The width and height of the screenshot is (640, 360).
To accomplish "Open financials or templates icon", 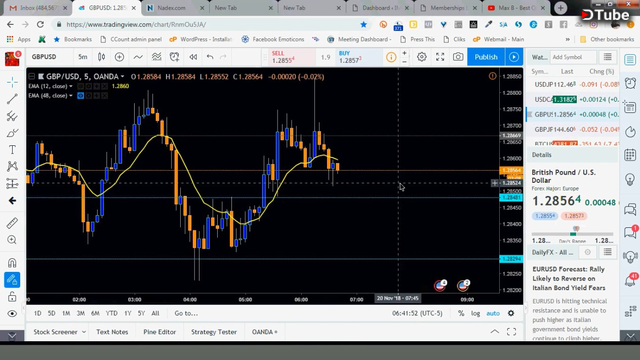I will click(156, 57).
